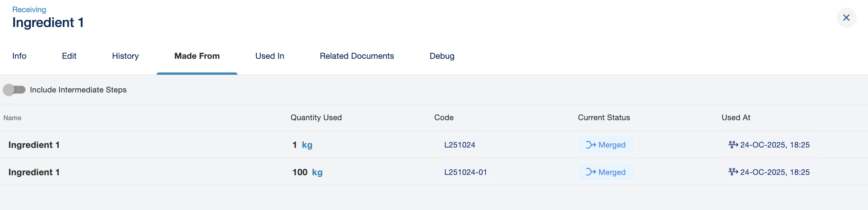This screenshot has width=868, height=210.
Task: Open lot code L251024
Action: [x=459, y=145]
